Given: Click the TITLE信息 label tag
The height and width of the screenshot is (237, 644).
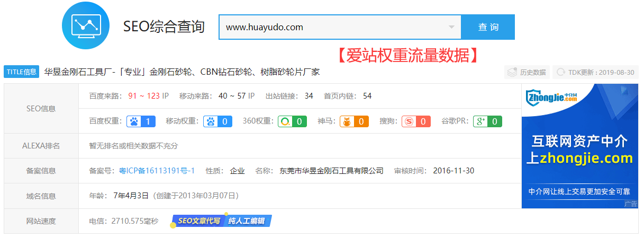Looking at the screenshot, I should pos(21,72).
